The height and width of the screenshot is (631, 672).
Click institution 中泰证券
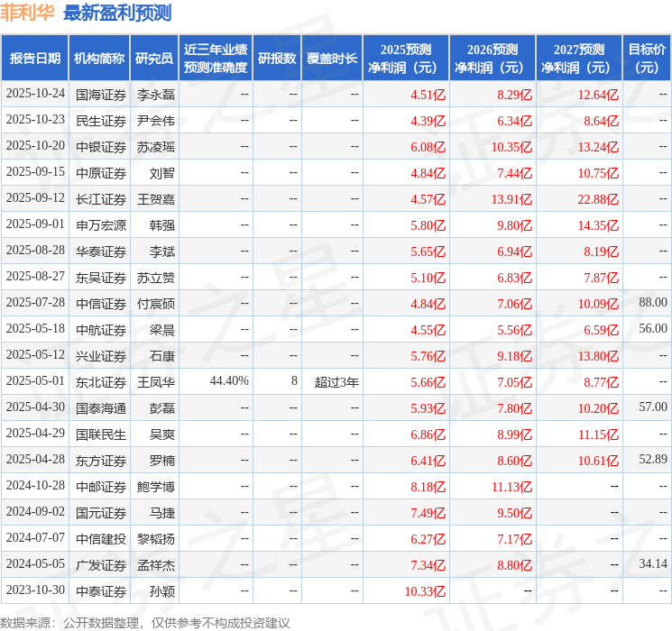101,590
